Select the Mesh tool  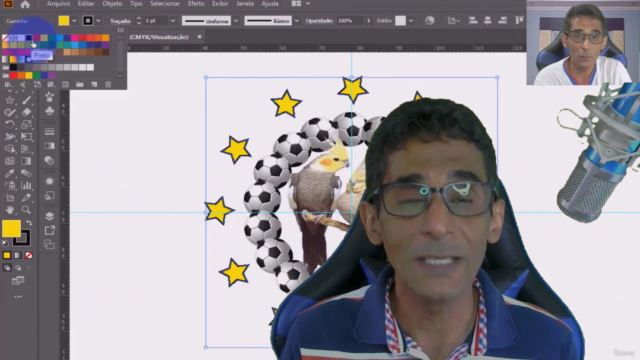tap(10, 161)
